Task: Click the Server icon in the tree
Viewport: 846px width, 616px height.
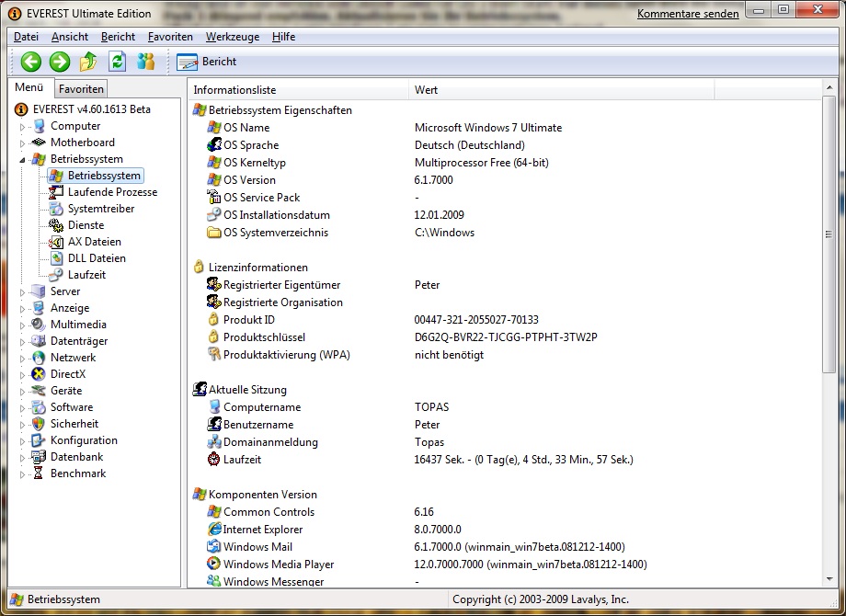Action: (39, 291)
